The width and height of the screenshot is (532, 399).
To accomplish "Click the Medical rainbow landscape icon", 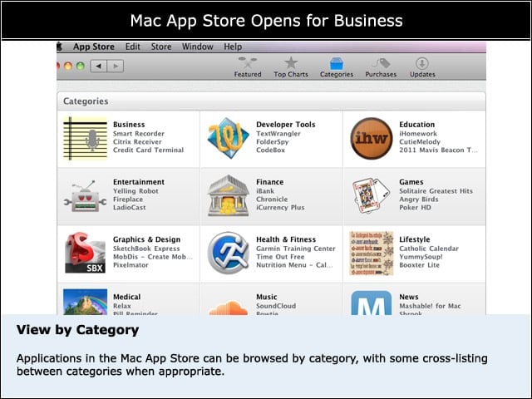I will (x=85, y=302).
